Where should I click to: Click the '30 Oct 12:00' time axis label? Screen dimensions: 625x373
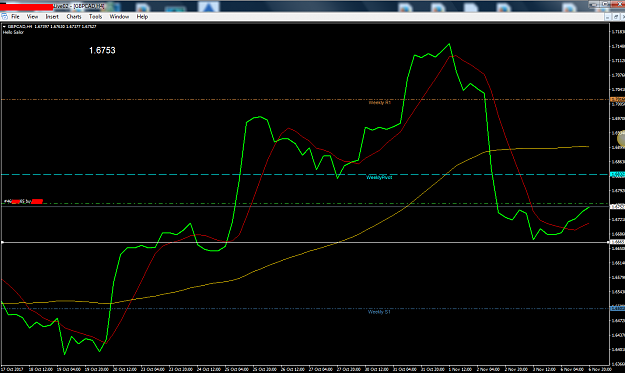[x=376, y=369]
